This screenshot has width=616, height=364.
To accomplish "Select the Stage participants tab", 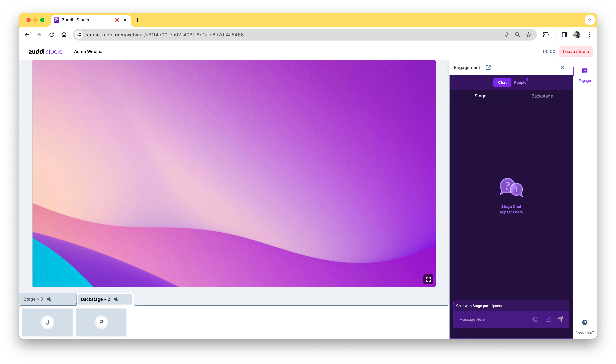I will pos(33,299).
